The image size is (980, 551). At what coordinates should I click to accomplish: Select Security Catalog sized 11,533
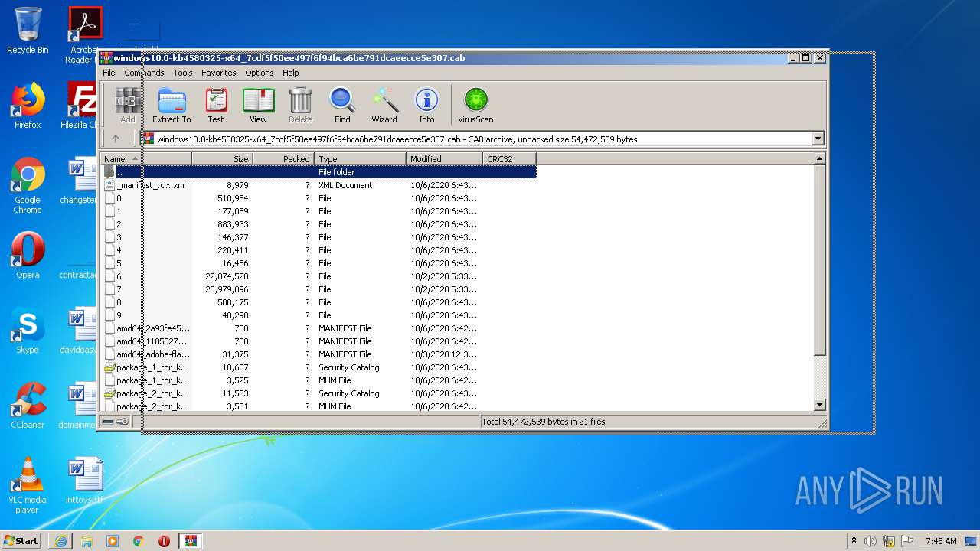(x=318, y=393)
